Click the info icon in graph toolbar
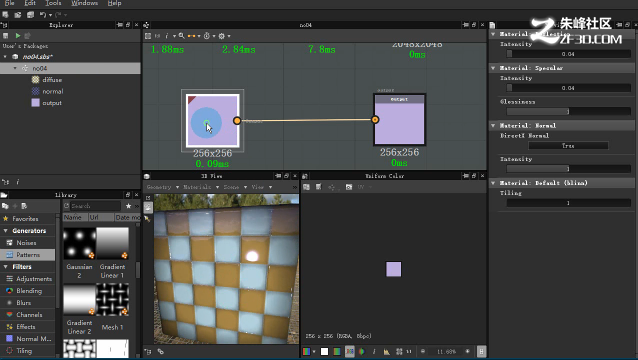 [x=167, y=36]
